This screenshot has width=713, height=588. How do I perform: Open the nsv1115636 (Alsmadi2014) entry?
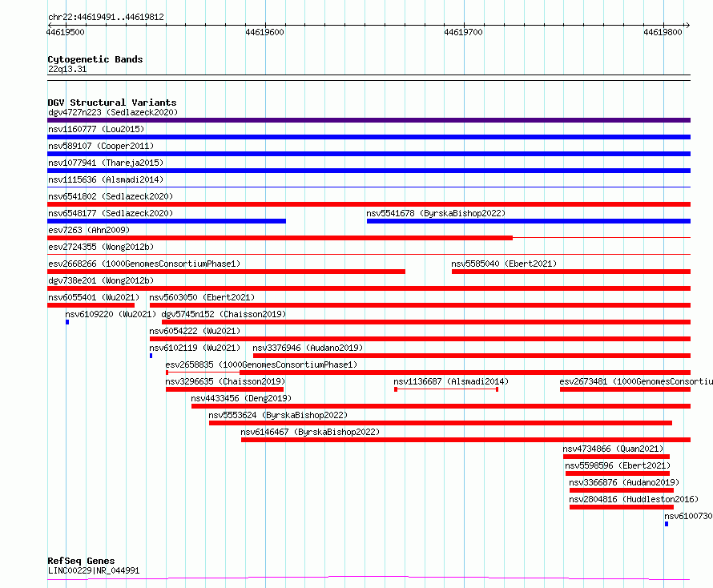click(106, 179)
